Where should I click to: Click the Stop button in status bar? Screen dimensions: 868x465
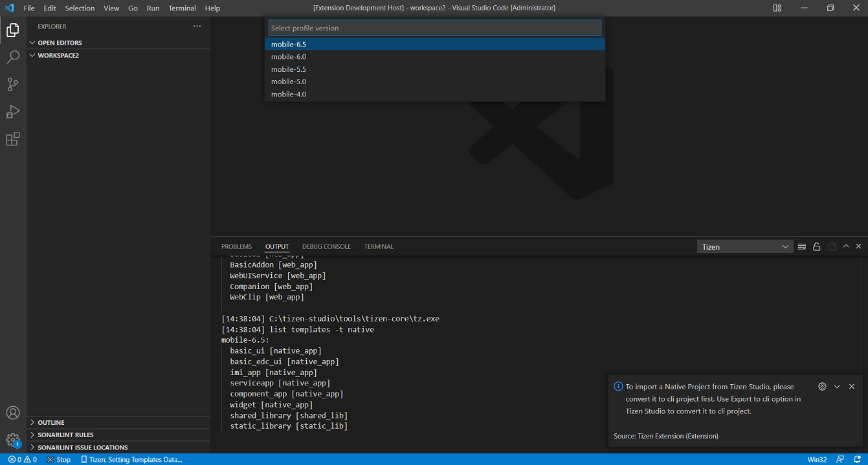click(59, 459)
